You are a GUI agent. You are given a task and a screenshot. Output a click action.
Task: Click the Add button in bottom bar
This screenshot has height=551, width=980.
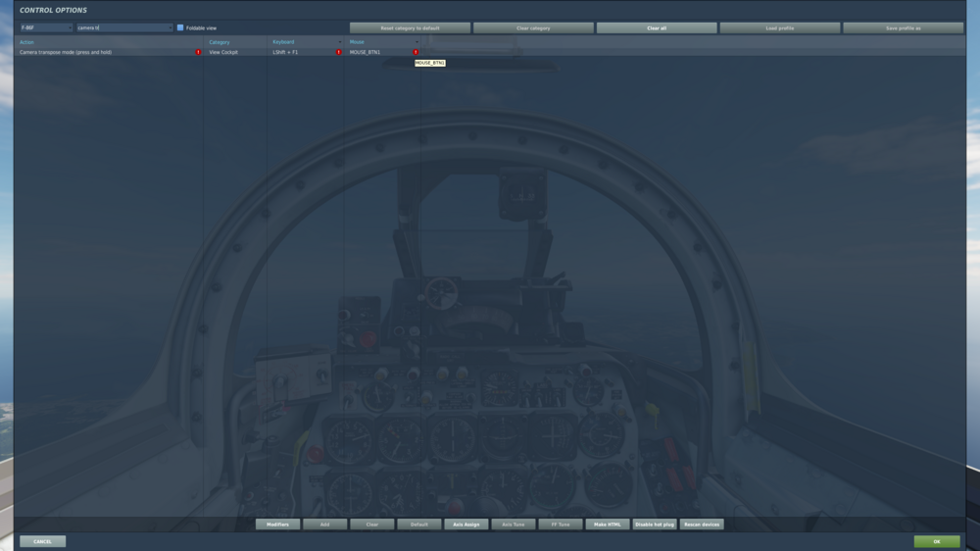coord(325,525)
